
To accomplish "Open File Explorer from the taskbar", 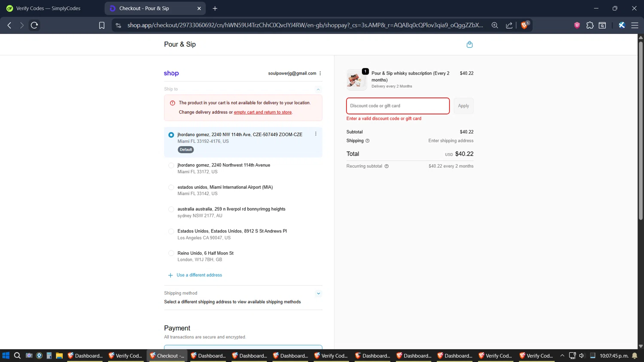I will 59,356.
